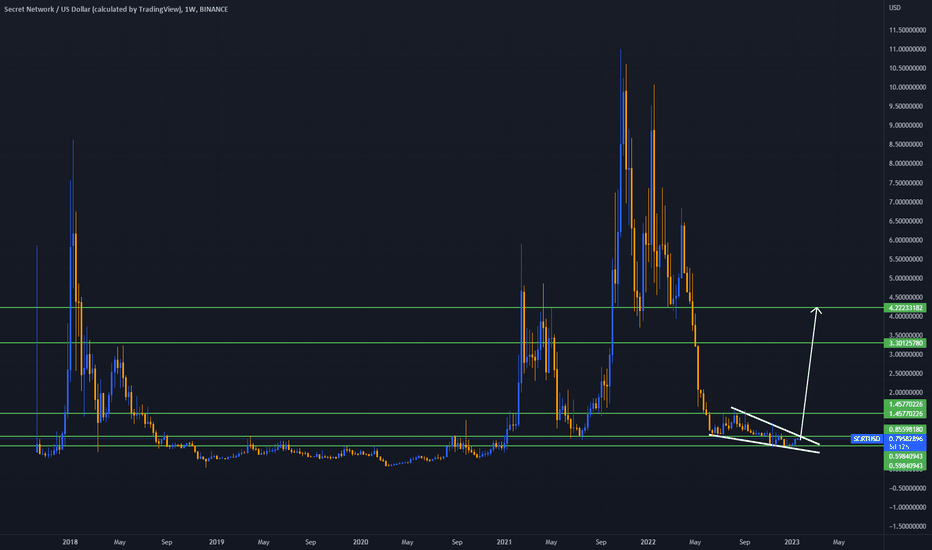Click the -1.50000000 price axis label
932x550 pixels.
907,526
